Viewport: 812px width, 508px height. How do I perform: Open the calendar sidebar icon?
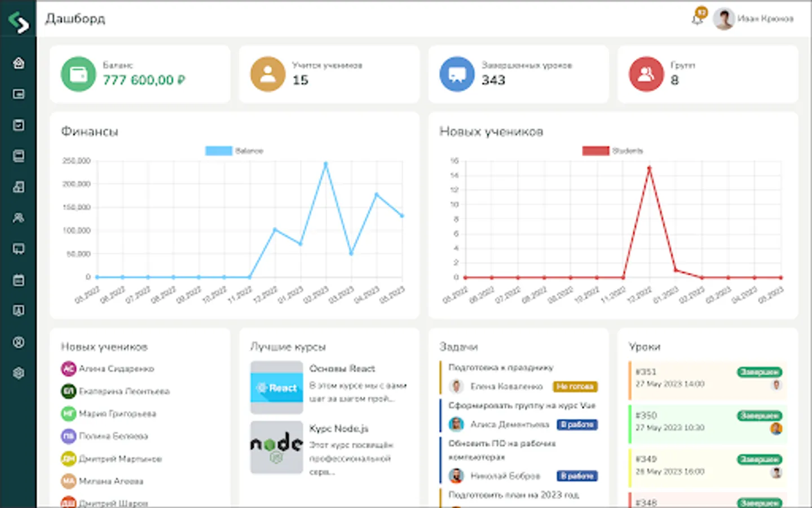(19, 280)
